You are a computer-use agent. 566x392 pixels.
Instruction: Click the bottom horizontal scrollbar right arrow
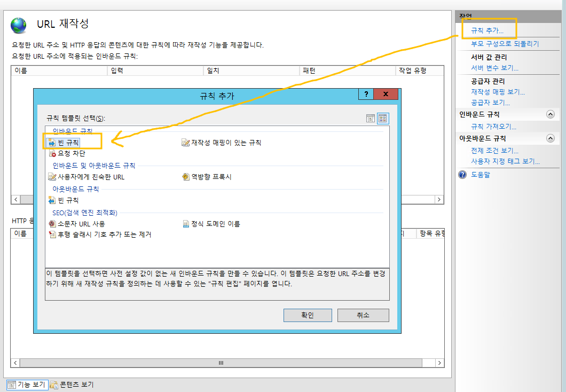point(439,363)
